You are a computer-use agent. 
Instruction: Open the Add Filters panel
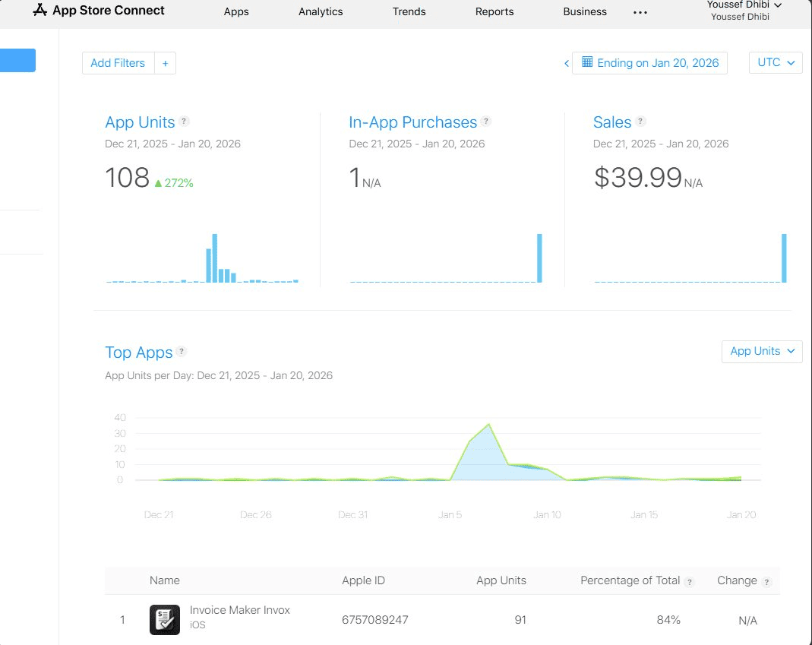pos(118,63)
